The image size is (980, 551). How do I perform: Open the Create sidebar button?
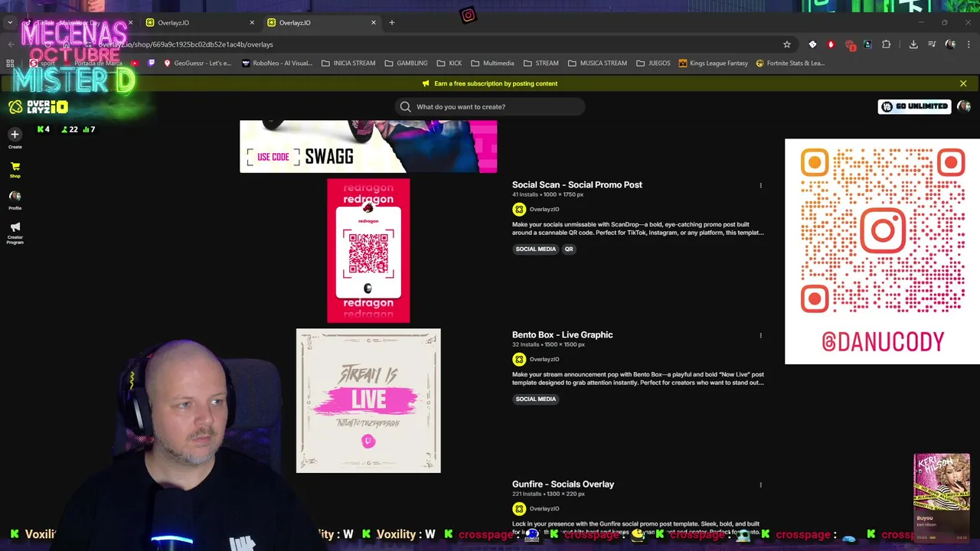click(15, 138)
